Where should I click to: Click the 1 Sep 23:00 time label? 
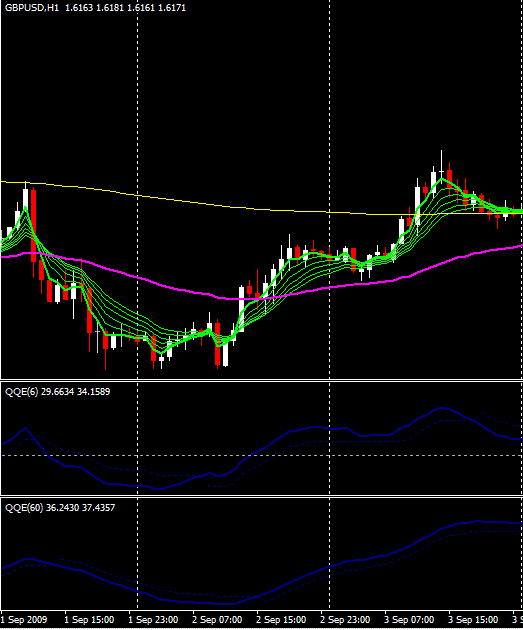point(153,619)
